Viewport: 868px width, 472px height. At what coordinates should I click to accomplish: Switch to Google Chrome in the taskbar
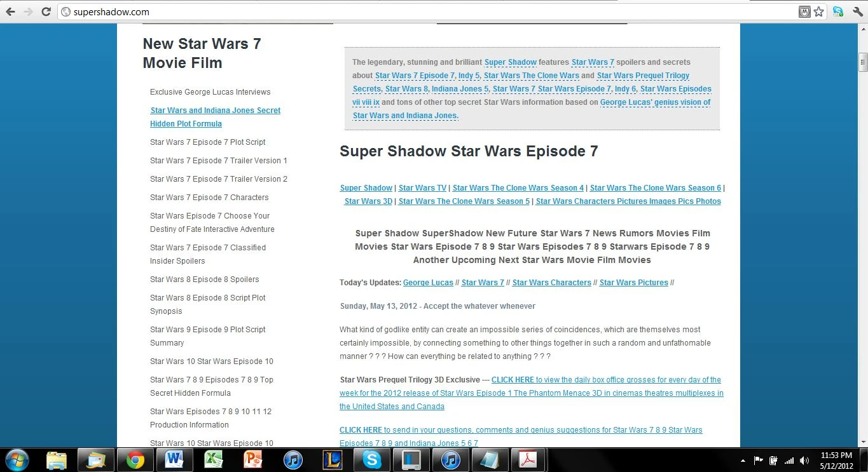(135, 459)
